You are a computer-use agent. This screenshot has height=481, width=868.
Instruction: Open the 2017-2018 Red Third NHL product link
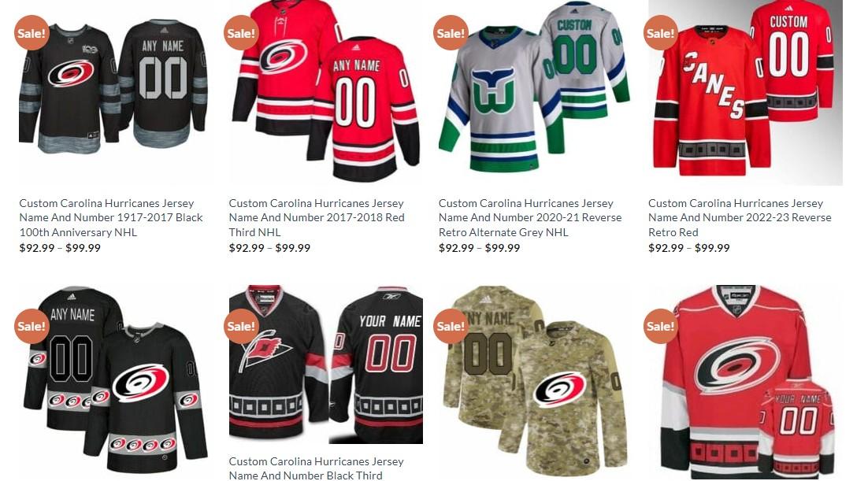[x=317, y=217]
